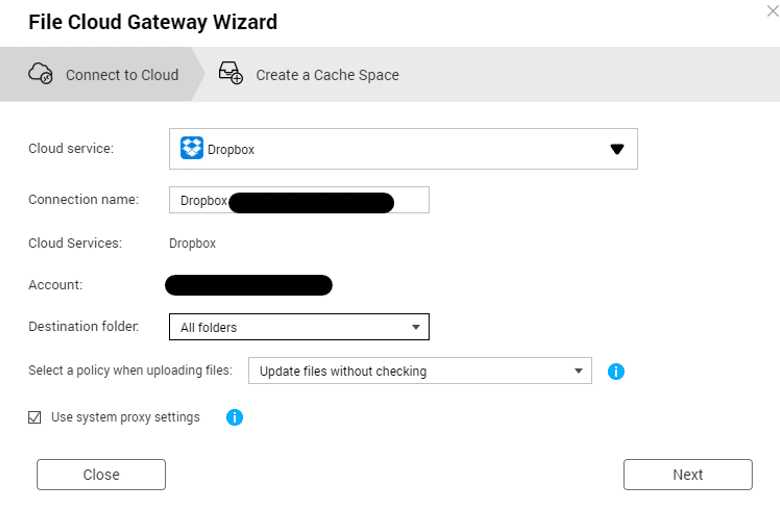Click the Next button
This screenshot has width=780, height=510.
click(x=687, y=474)
